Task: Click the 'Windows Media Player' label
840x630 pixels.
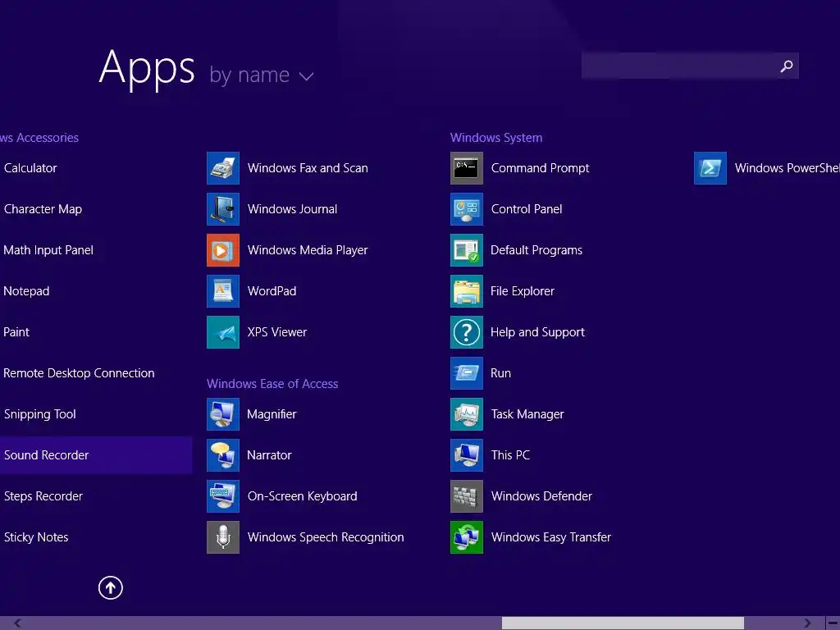Action: pos(308,250)
